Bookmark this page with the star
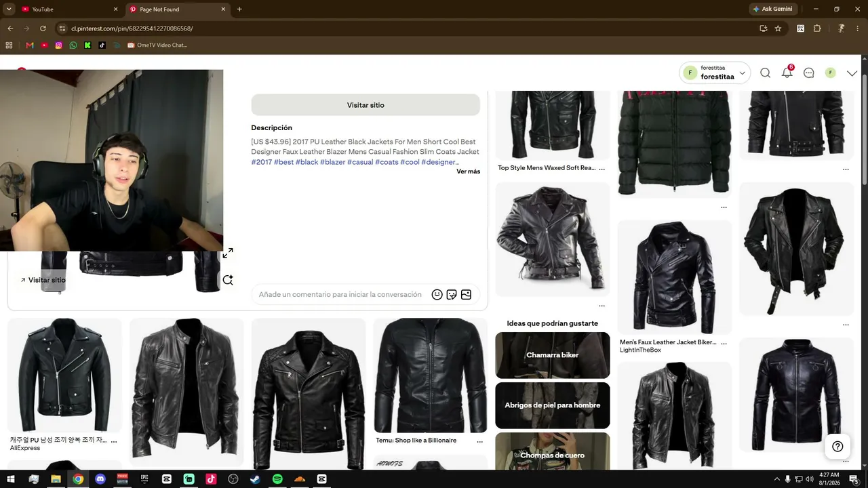Image resolution: width=868 pixels, height=488 pixels. 778,28
